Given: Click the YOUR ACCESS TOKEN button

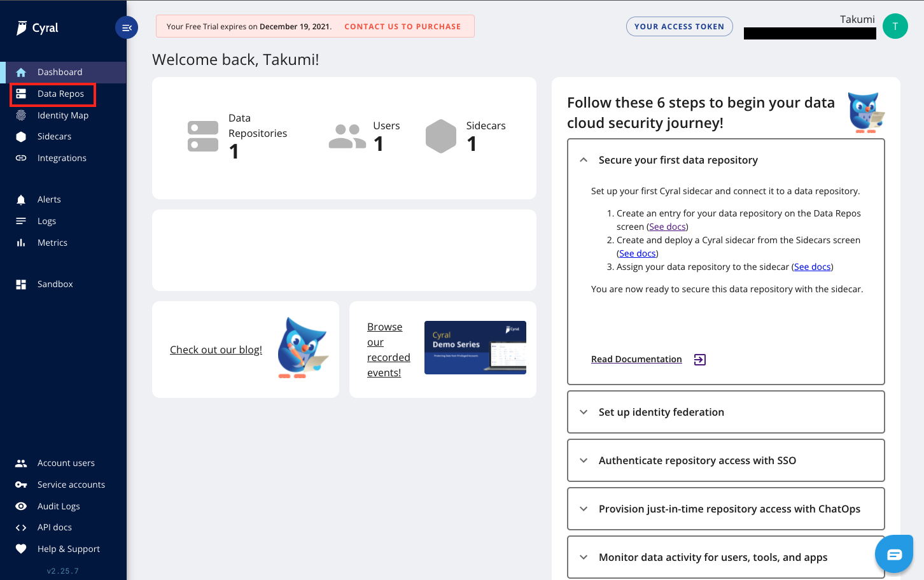Looking at the screenshot, I should coord(679,26).
